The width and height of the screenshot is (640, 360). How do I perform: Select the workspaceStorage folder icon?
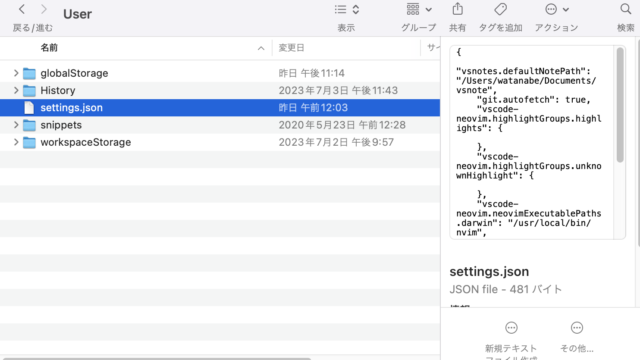coord(29,142)
